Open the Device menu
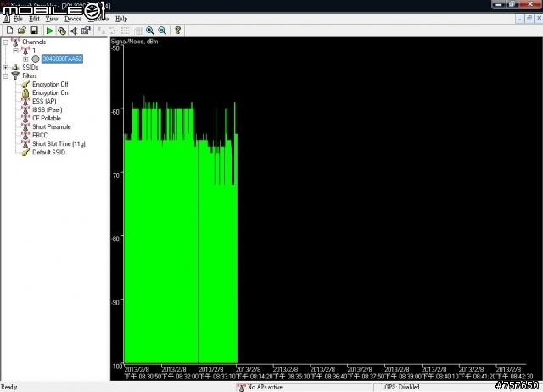 [73, 19]
